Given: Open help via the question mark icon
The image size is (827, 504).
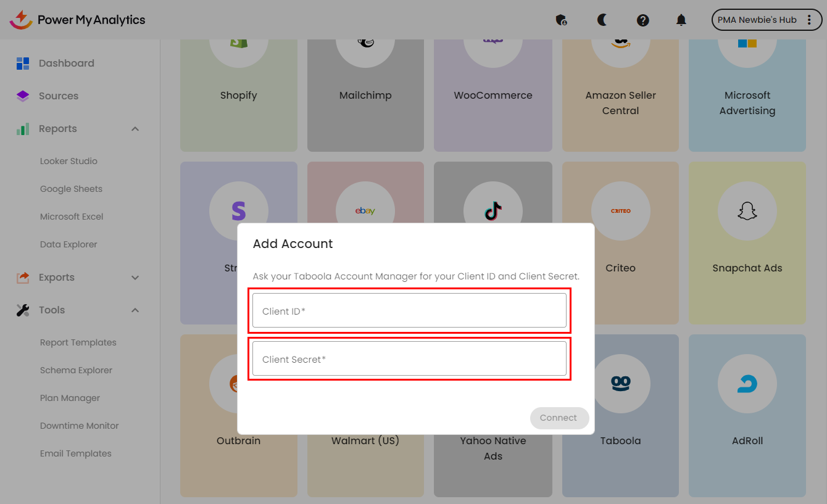Looking at the screenshot, I should click(643, 20).
